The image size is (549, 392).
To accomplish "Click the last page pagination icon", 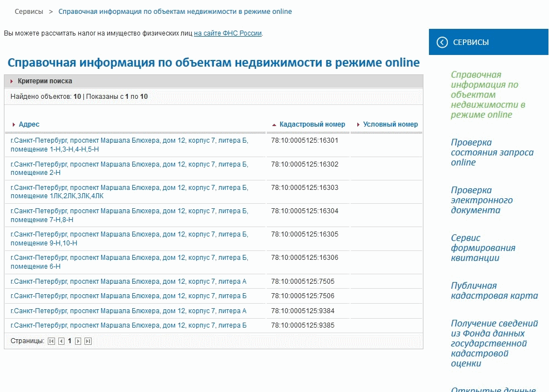I will (88, 341).
